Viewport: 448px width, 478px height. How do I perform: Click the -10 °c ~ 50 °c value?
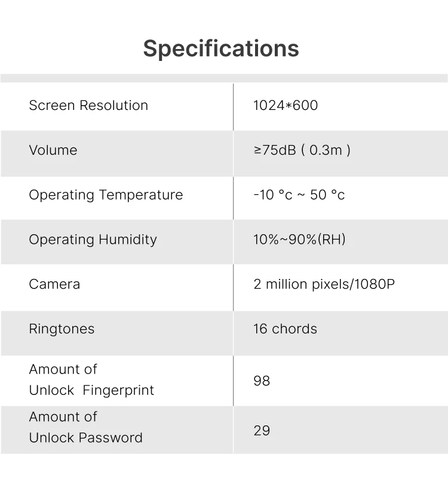click(299, 195)
